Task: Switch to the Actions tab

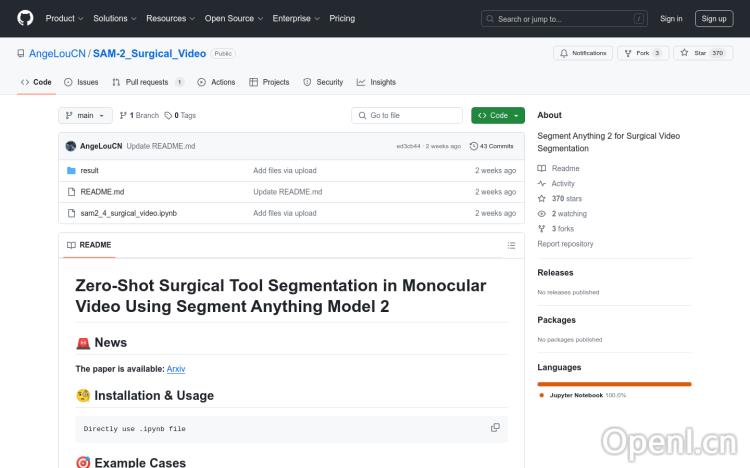Action: pos(216,82)
